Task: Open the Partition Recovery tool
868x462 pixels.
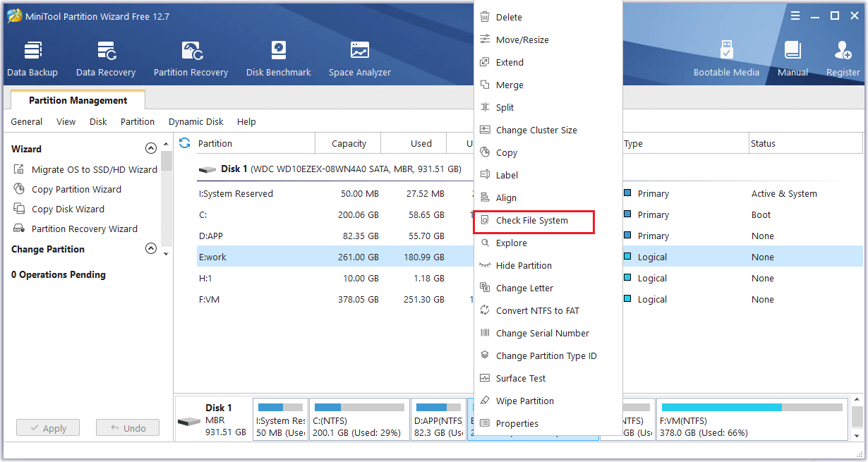Action: tap(191, 59)
